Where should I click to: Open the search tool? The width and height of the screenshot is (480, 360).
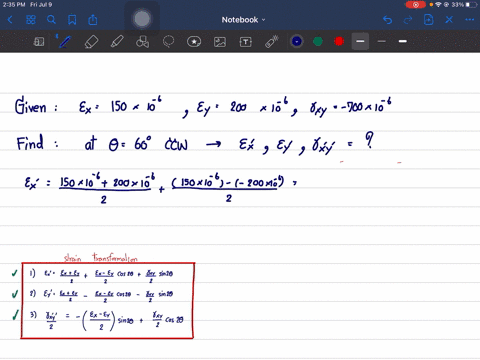[x=51, y=20]
